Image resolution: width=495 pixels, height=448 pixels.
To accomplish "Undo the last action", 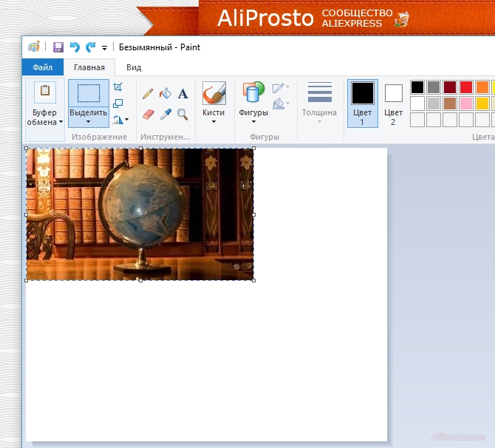I will [74, 47].
